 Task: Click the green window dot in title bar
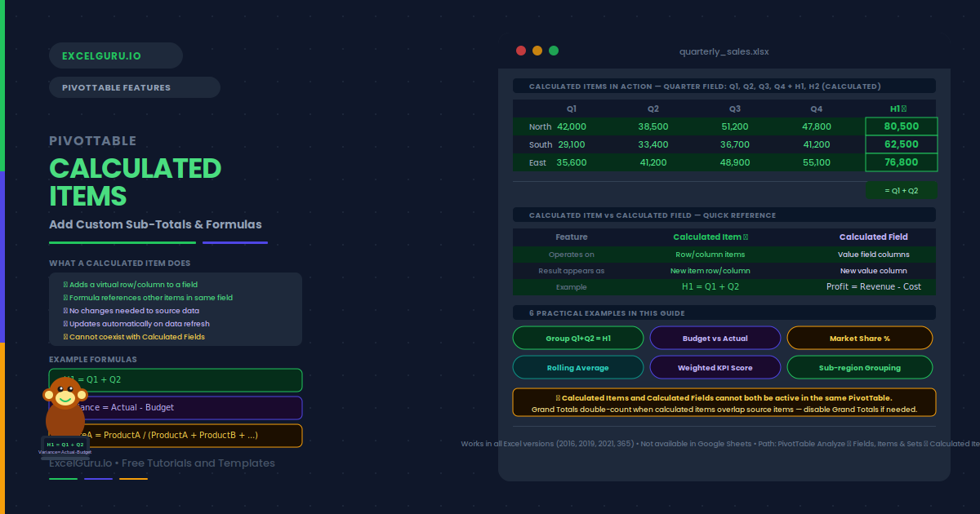pos(554,51)
